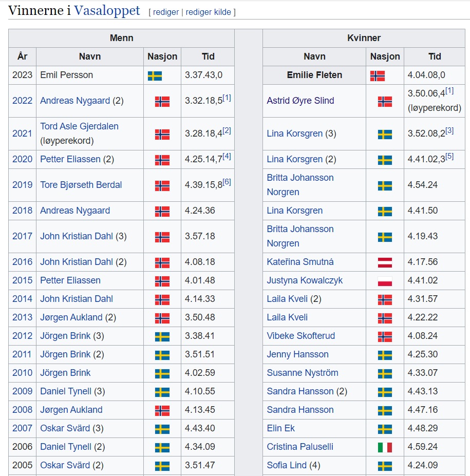Open the 2019 year link
The height and width of the screenshot is (476, 470).
[x=22, y=184]
